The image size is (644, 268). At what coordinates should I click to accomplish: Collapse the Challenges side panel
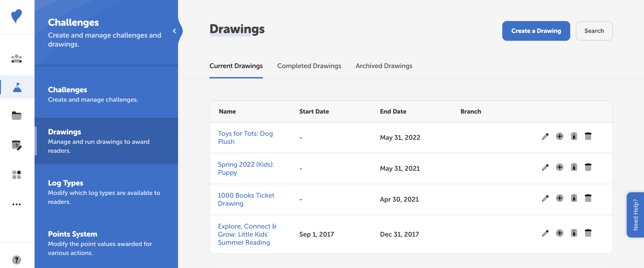[x=174, y=31]
